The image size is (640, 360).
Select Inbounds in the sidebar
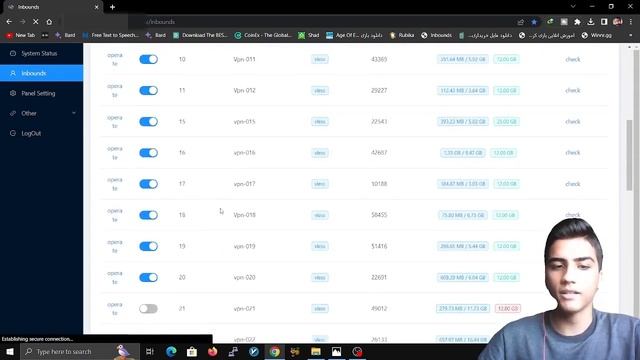42,73
